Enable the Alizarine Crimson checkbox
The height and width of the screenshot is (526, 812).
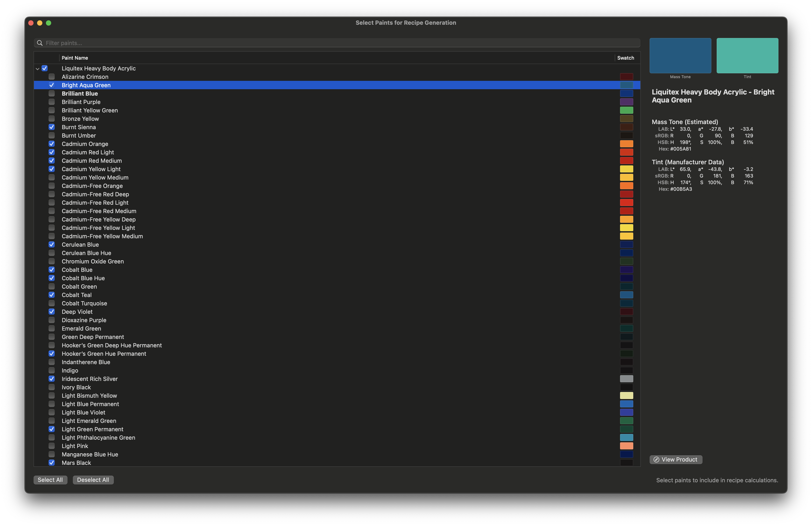(x=51, y=76)
